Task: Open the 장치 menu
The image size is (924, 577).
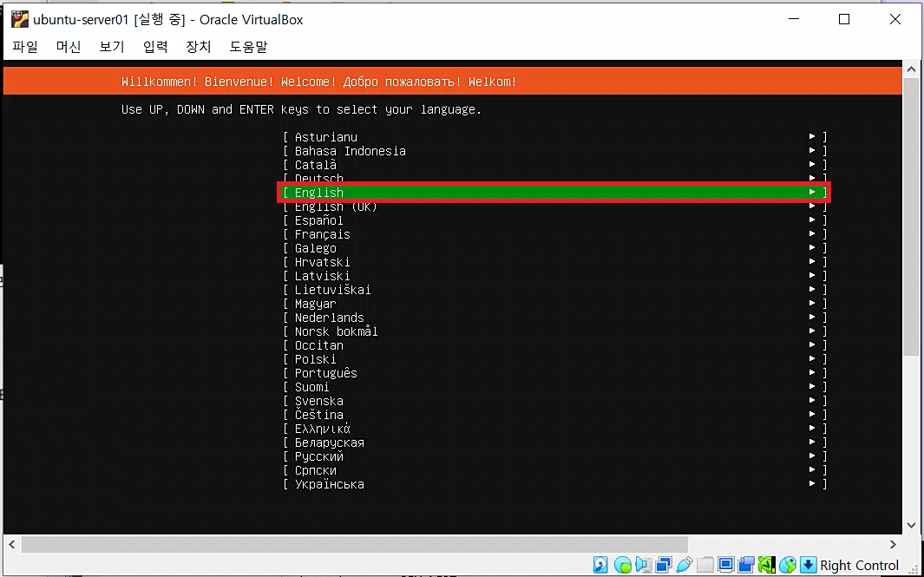Action: [199, 47]
